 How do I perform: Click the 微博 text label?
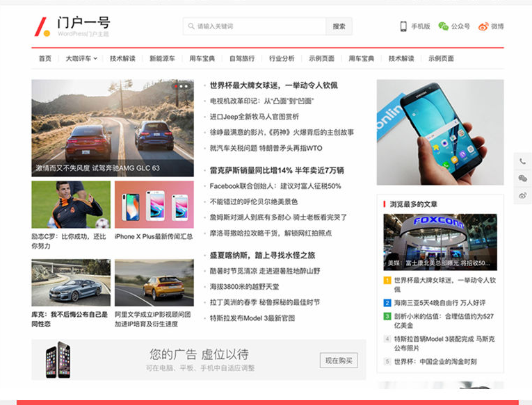click(497, 26)
